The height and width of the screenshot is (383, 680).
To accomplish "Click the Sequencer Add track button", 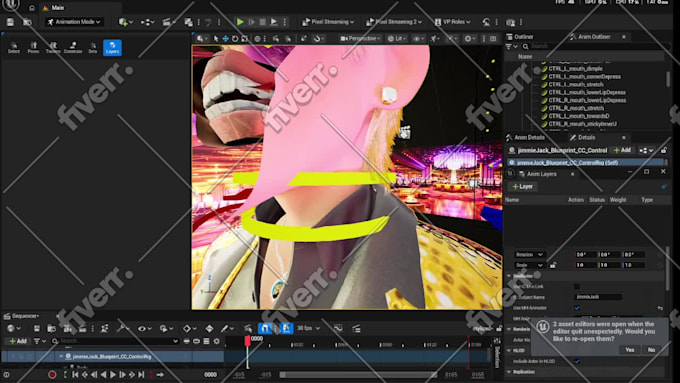I will [18, 341].
